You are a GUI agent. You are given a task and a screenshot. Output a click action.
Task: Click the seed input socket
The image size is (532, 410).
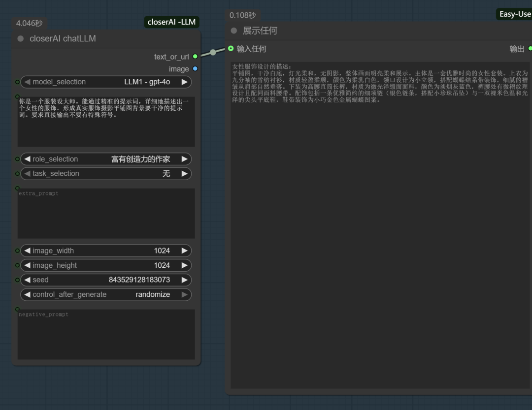[17, 280]
